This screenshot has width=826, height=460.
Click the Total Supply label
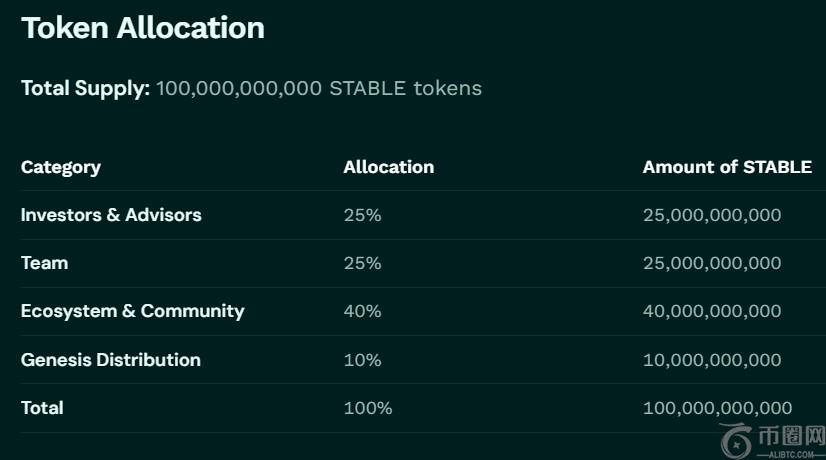click(x=85, y=88)
